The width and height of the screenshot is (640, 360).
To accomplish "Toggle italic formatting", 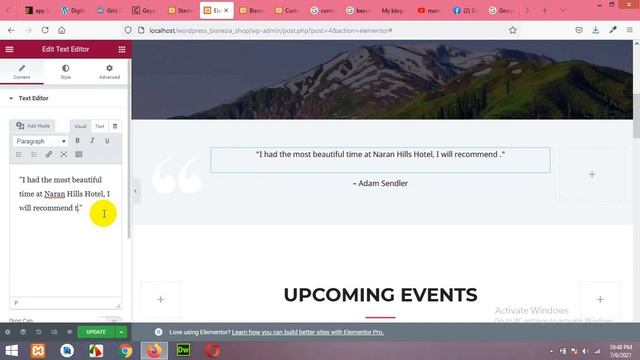I will pos(92,140).
